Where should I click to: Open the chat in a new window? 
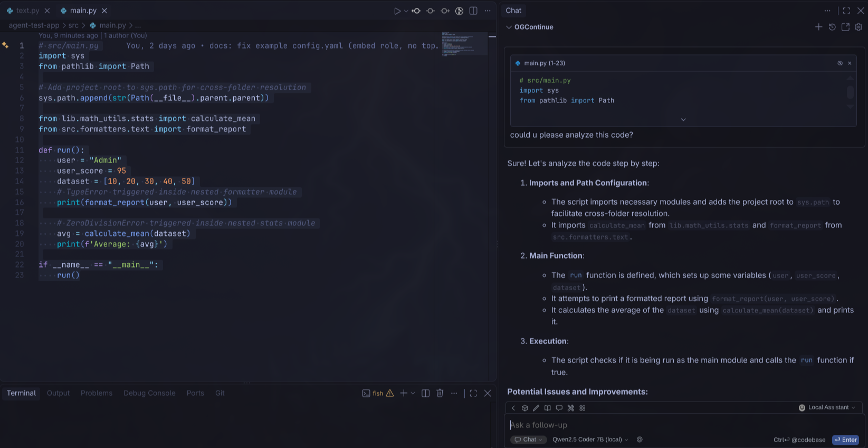pyautogui.click(x=845, y=27)
